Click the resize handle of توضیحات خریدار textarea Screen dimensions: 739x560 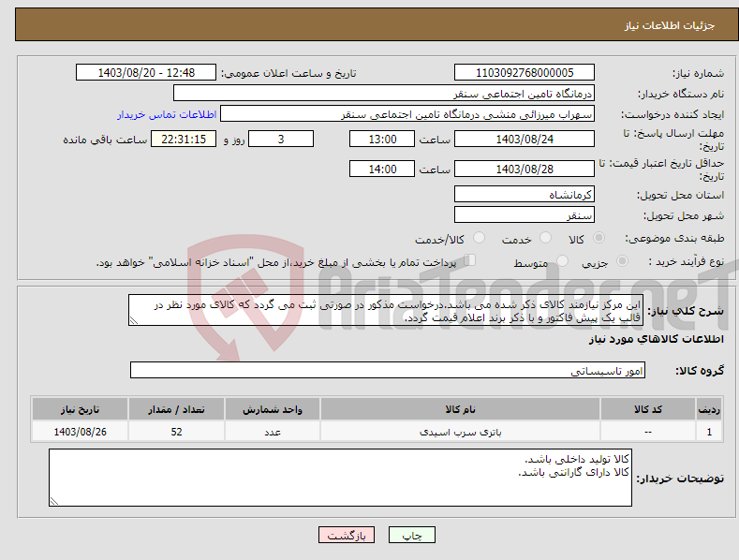[x=54, y=501]
